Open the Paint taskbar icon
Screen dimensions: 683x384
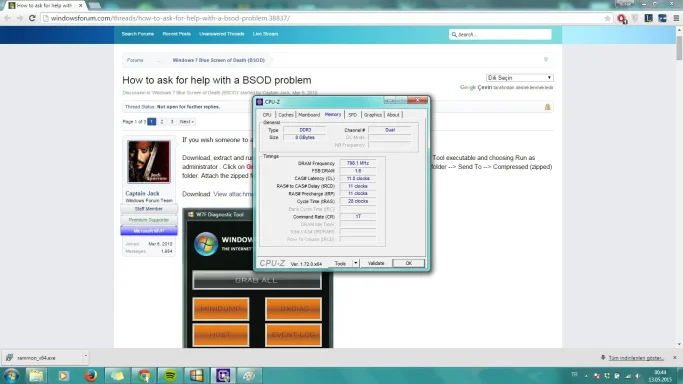[249, 375]
